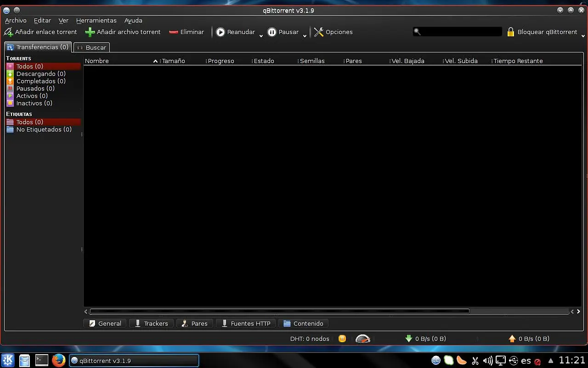The image size is (588, 368).
Task: Click the left arrow of the horizontal scrollbar
Action: (x=86, y=311)
